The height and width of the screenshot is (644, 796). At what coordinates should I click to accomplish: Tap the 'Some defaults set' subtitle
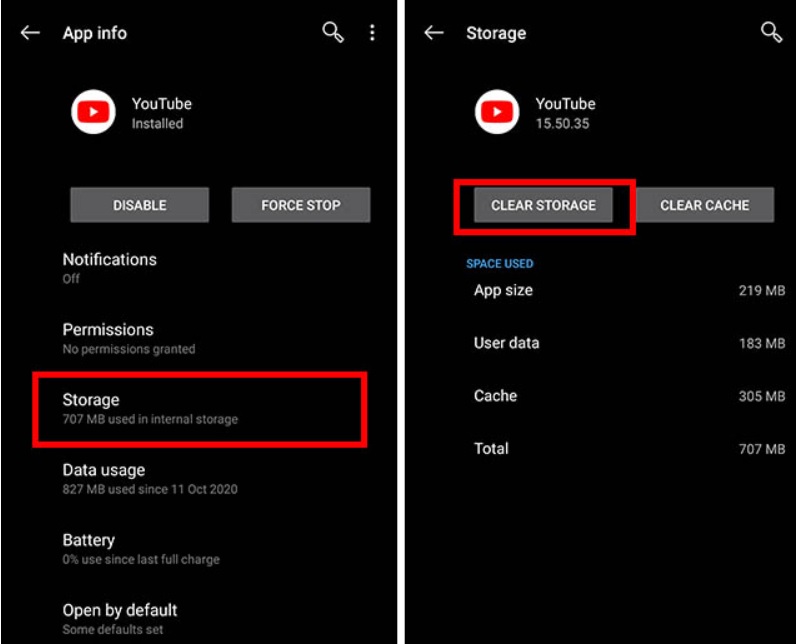pyautogui.click(x=113, y=629)
